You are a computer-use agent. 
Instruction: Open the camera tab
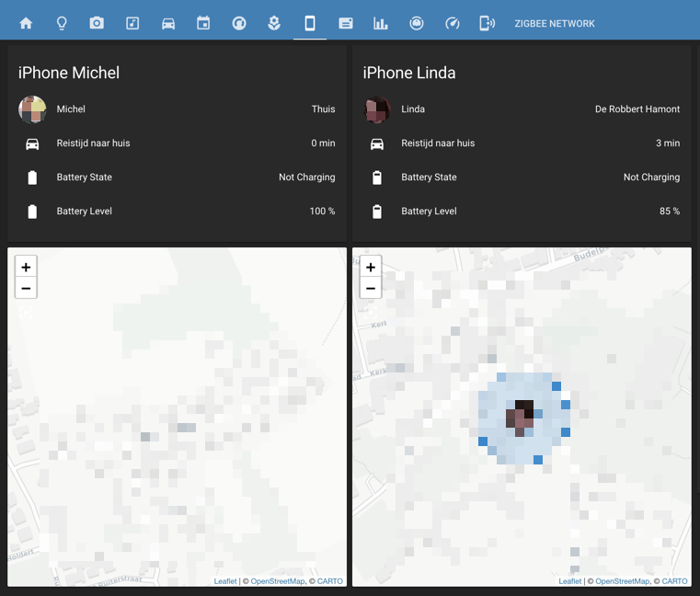pyautogui.click(x=97, y=23)
